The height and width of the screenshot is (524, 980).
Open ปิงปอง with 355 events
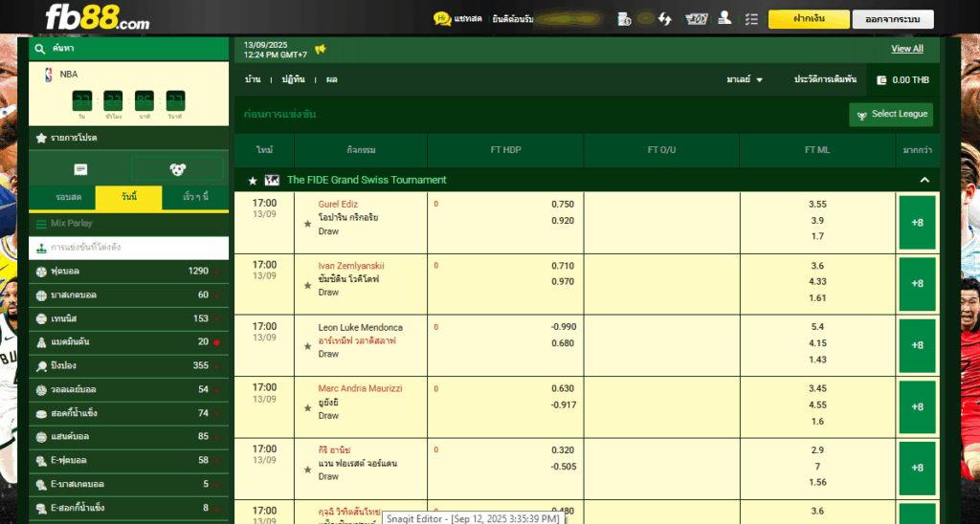[x=129, y=366]
